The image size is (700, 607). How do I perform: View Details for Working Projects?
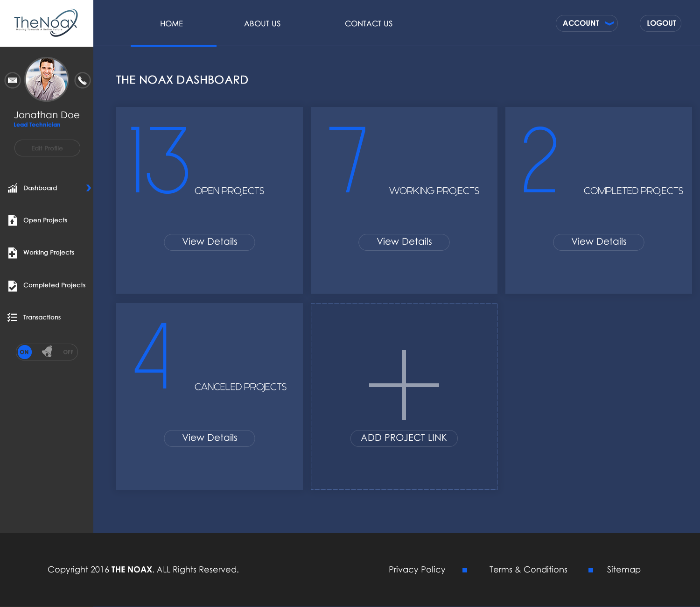tap(404, 242)
